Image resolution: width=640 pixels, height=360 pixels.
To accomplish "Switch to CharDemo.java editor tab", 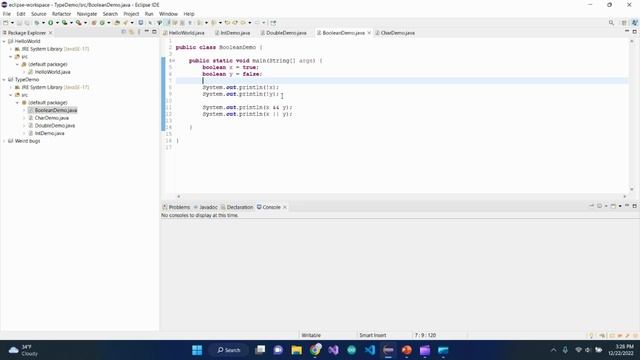I will coord(395,33).
